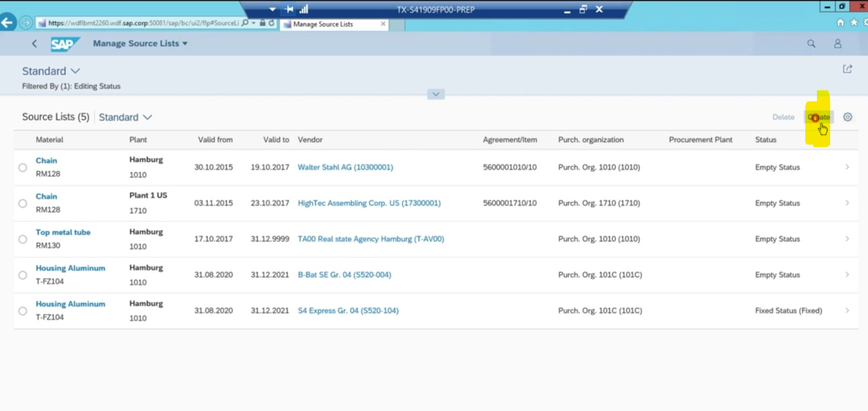
Task: Click the Fixed Status (Fixed) cell
Action: [x=789, y=311]
